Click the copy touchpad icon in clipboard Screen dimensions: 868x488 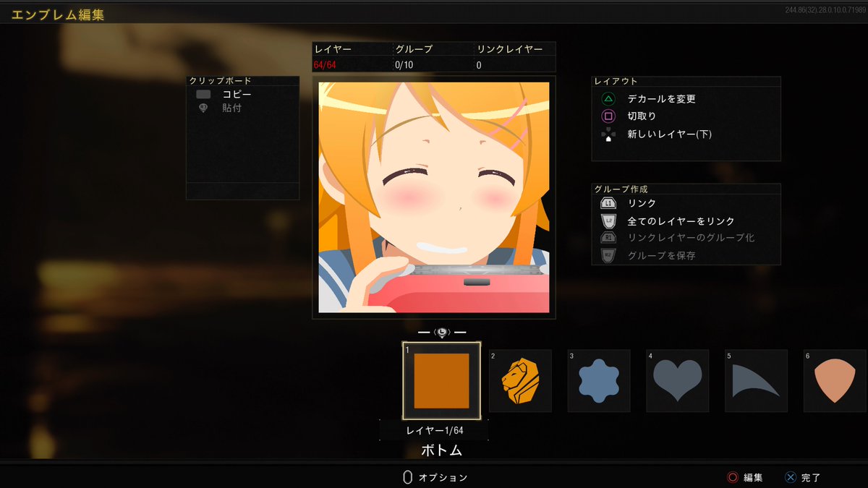[203, 94]
